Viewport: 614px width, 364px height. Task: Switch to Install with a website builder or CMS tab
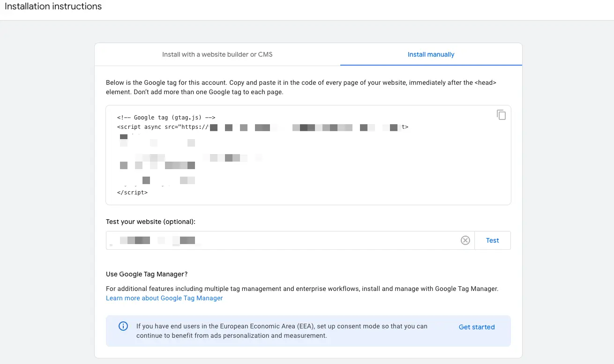click(217, 54)
